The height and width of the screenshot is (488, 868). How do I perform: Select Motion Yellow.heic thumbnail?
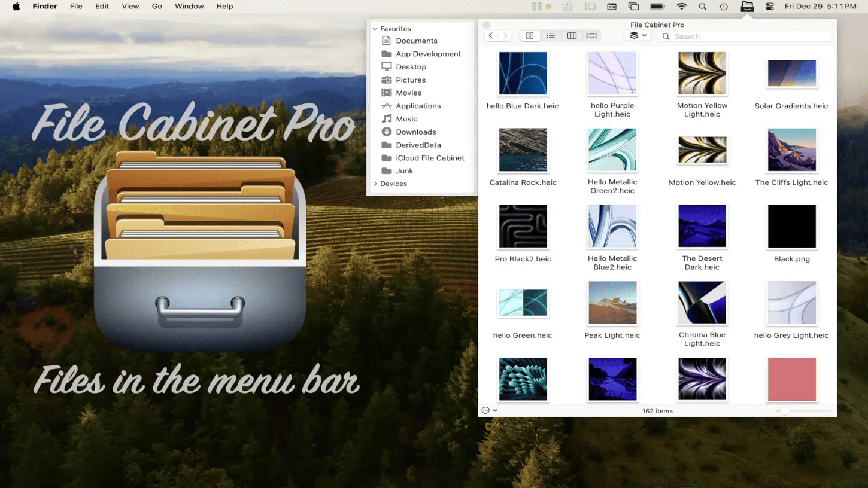tap(702, 150)
